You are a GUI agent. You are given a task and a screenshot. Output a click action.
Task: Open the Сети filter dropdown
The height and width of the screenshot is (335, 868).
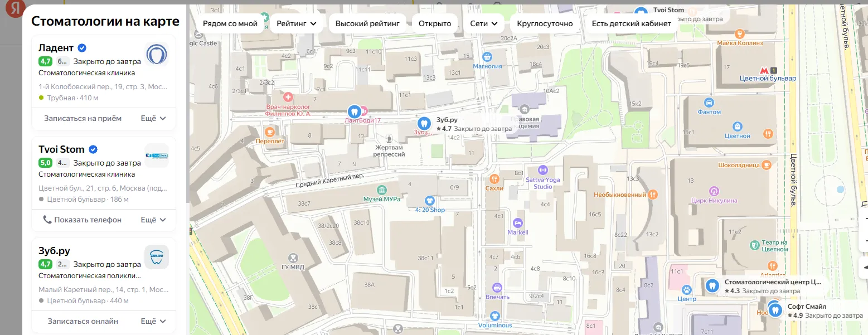484,23
